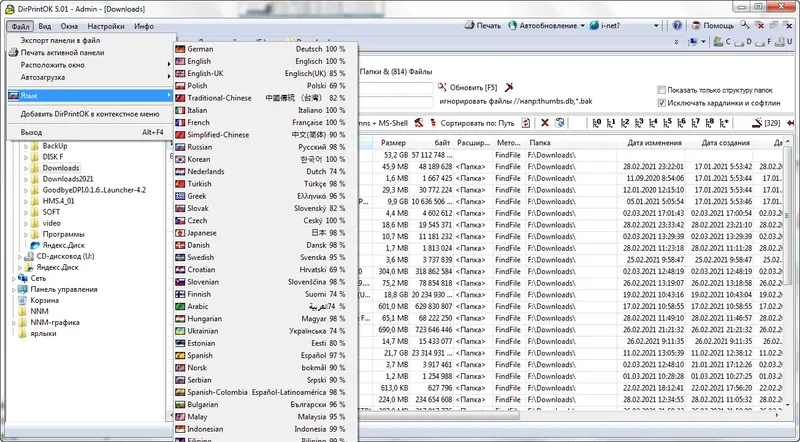800x442 pixels.
Task: Select German language entry
Action: tap(265, 49)
